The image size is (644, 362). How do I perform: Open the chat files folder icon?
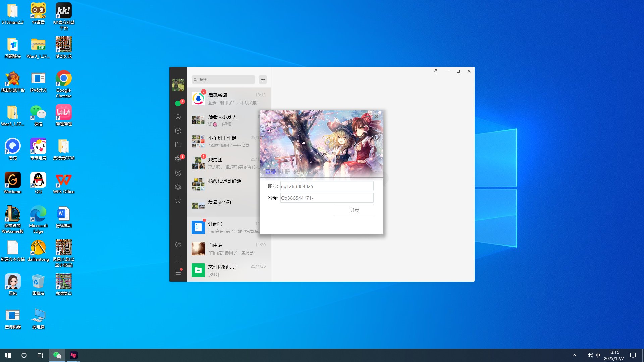(178, 145)
